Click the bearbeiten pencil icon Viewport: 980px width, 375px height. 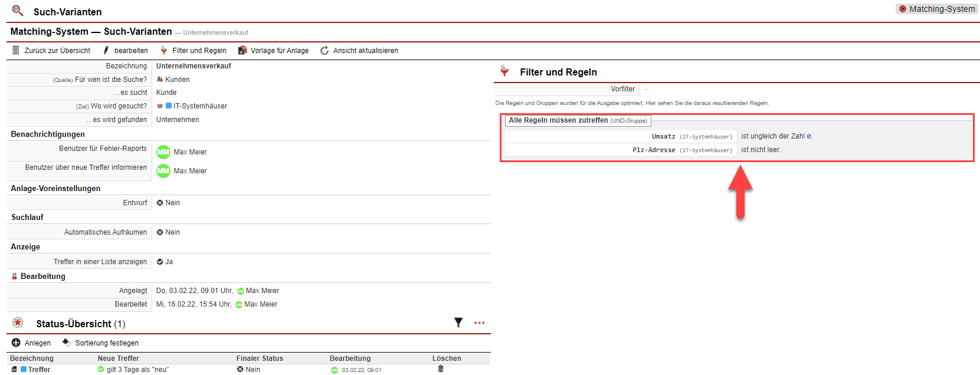click(106, 51)
